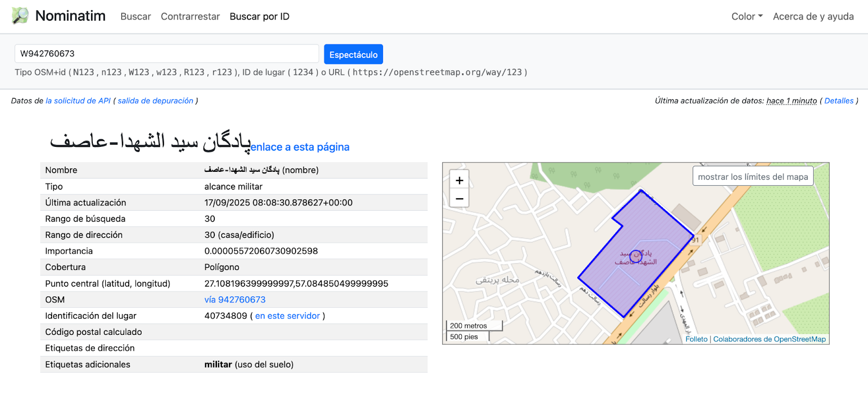Open vía 942760673 OSM link

[x=235, y=300]
